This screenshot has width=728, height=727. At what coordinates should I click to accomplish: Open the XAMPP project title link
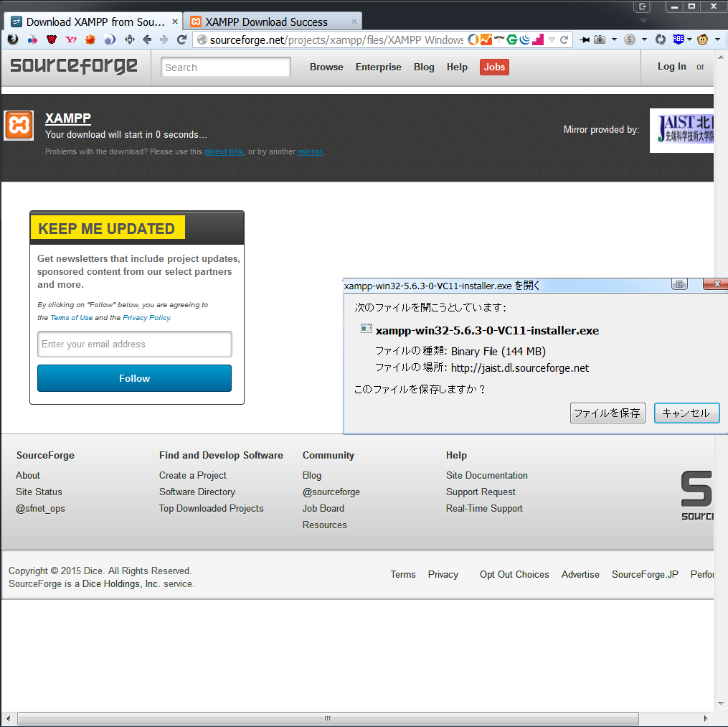tap(68, 118)
